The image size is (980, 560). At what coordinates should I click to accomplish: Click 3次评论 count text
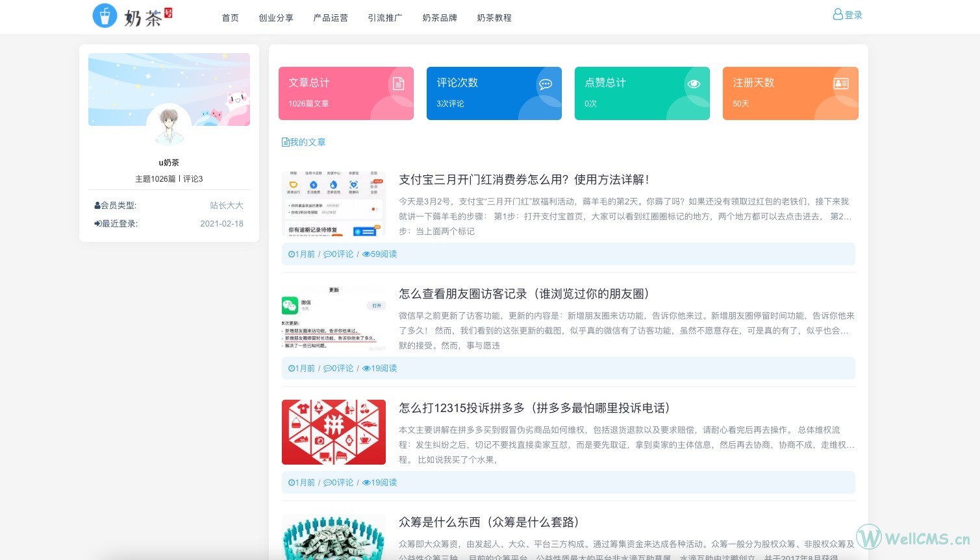coord(450,104)
